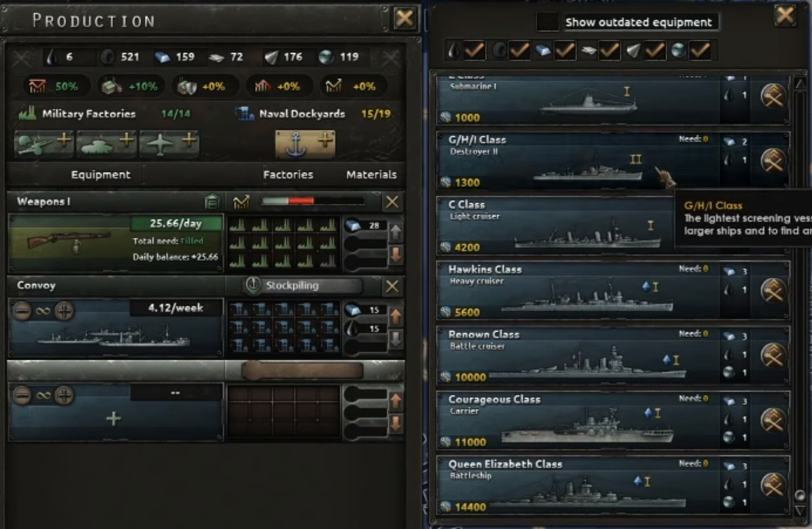The width and height of the screenshot is (812, 529).
Task: Sort by Materials column header
Action: click(371, 174)
